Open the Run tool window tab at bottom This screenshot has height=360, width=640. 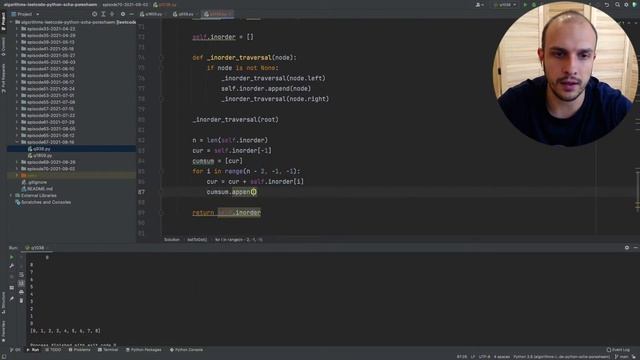click(33, 350)
